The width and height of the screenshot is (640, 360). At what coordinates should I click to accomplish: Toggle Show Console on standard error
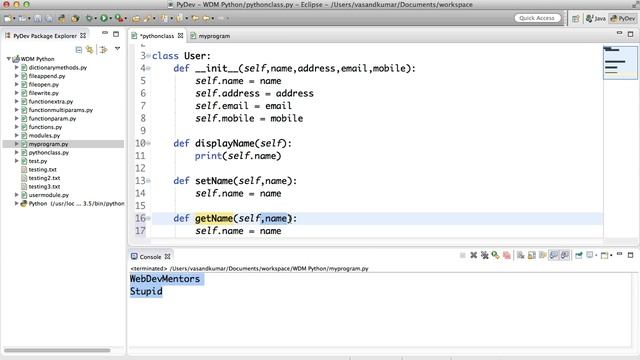pos(565,256)
